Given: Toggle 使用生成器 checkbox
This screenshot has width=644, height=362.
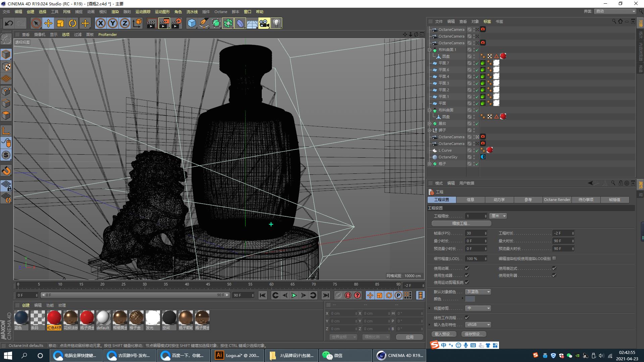Looking at the screenshot, I should tap(467, 275).
